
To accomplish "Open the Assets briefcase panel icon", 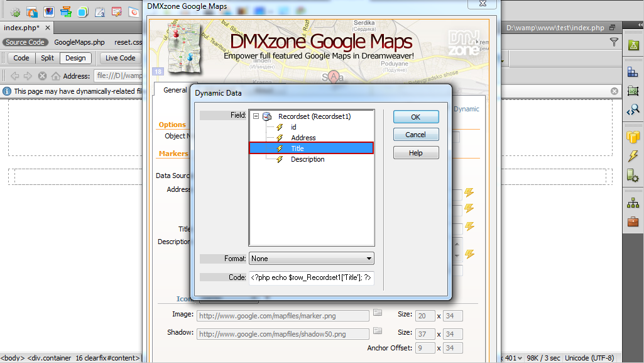I will (633, 221).
